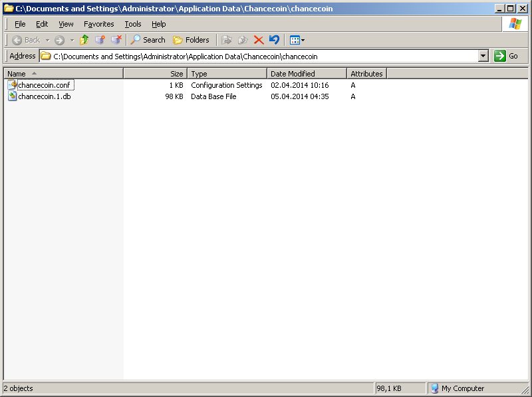Click the 98 KB size cell

[174, 96]
